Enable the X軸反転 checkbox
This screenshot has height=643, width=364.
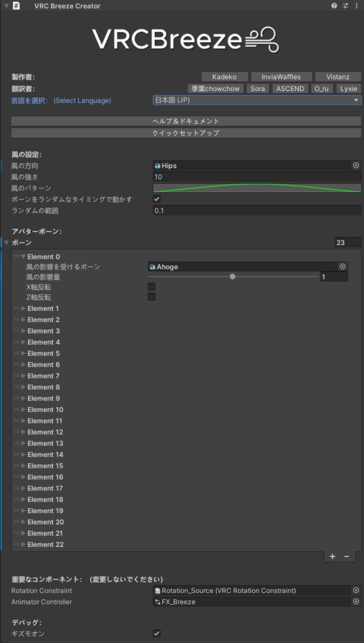tap(151, 286)
